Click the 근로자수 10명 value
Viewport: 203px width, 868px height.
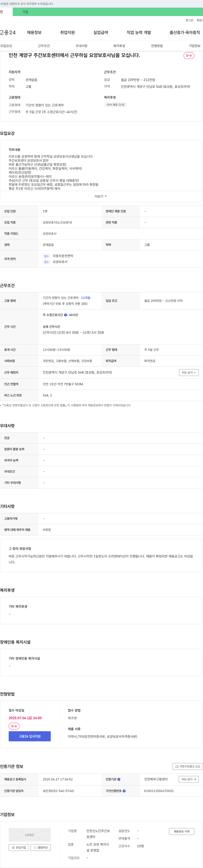click(140, 846)
